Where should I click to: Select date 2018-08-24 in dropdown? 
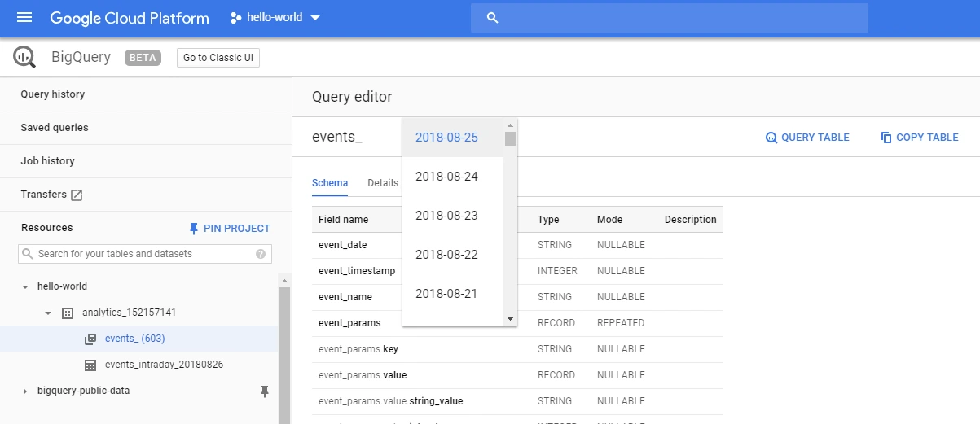click(x=453, y=177)
